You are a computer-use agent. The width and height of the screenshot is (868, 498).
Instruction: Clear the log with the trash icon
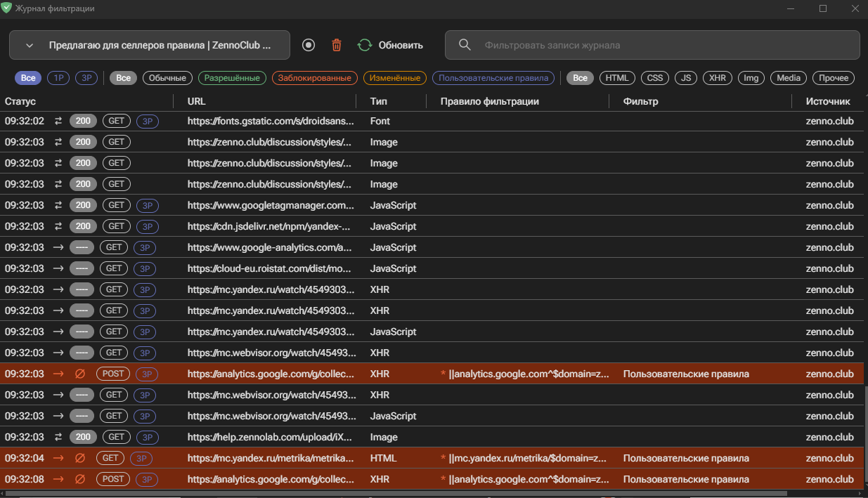click(x=337, y=45)
